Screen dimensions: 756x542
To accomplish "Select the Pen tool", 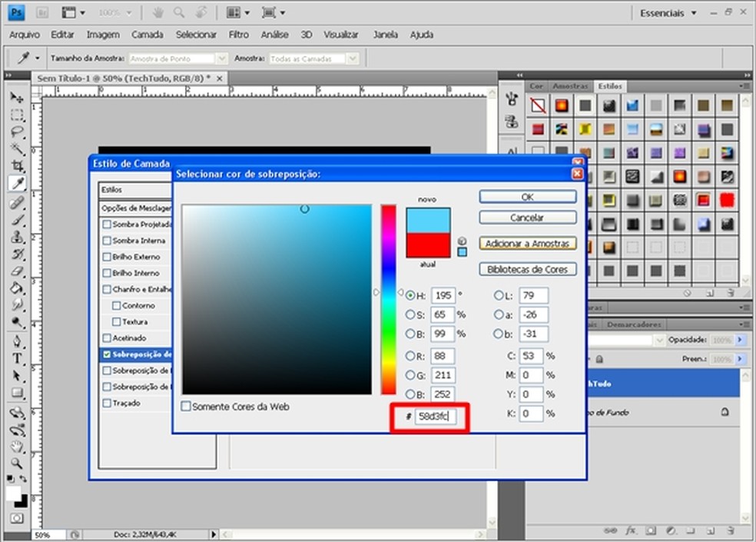I will coord(17,341).
